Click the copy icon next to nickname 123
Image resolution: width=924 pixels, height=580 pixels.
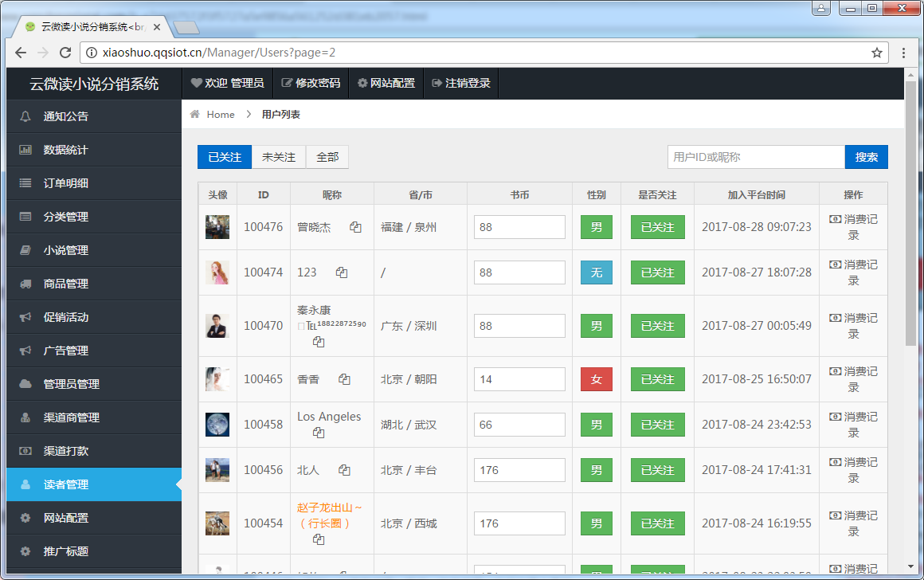(x=342, y=272)
